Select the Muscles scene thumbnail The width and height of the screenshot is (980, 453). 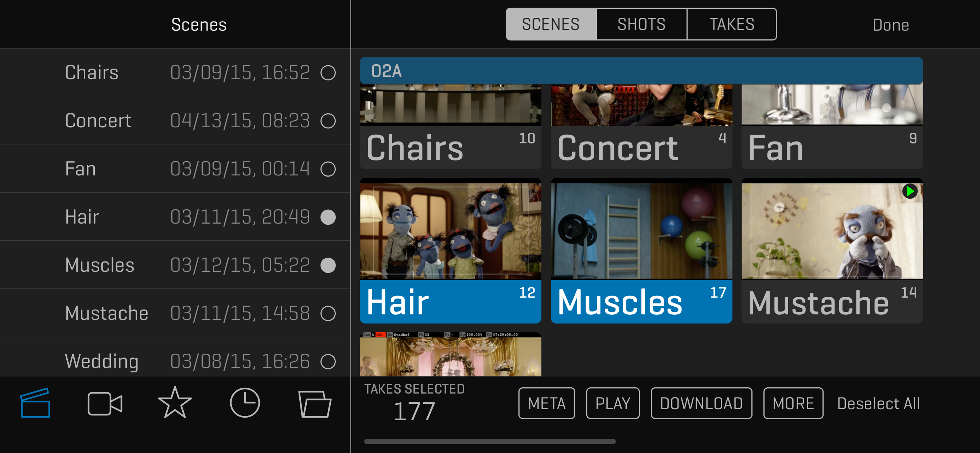[x=641, y=251]
